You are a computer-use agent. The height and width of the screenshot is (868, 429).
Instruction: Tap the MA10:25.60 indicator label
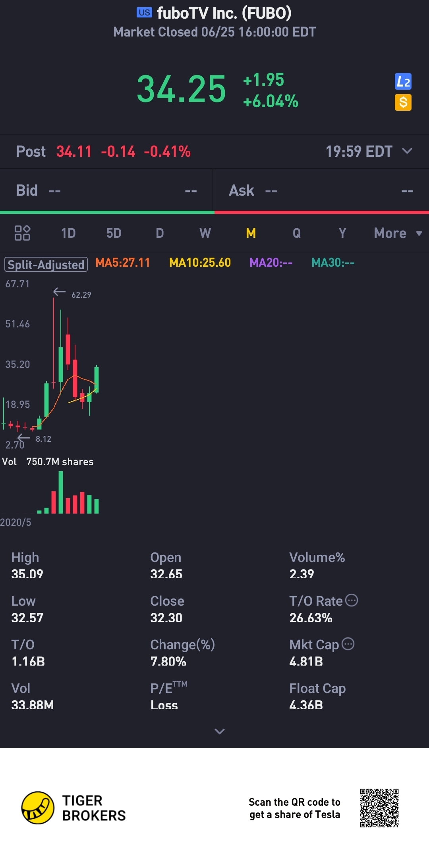coord(200,262)
